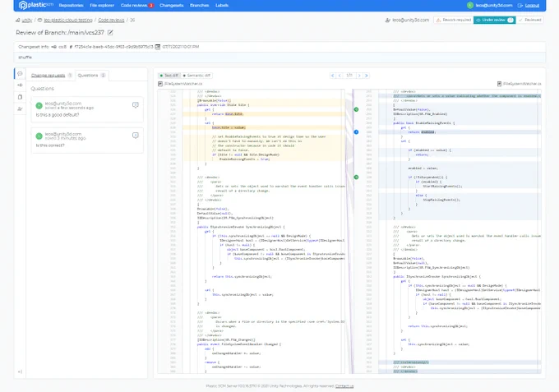The width and height of the screenshot is (559, 392).
Task: Set review status to Reviewed
Action: [x=529, y=20]
